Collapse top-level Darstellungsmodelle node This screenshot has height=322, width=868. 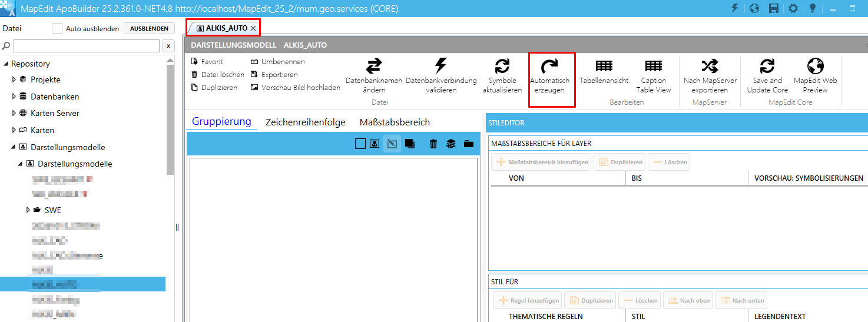(x=14, y=147)
